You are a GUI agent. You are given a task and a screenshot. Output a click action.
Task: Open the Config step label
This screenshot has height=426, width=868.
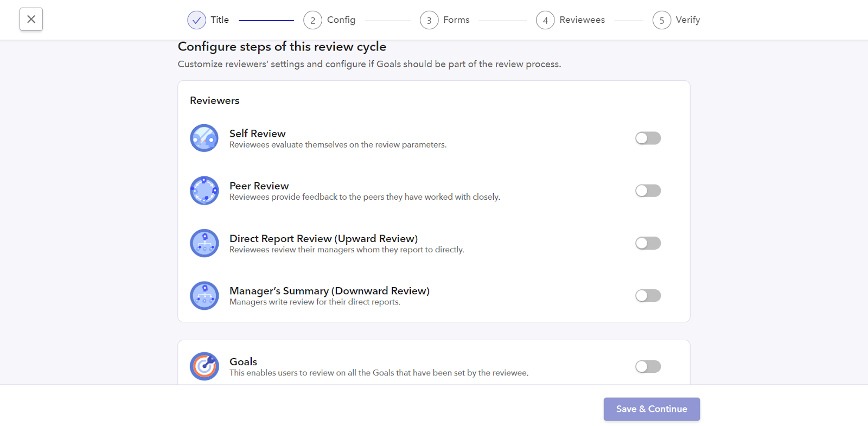tap(341, 20)
